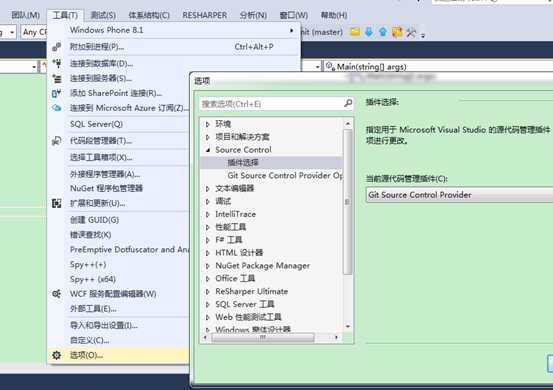Click the WCF 服务配置编辑器 gear icon
This screenshot has width=553, height=390.
pyautogui.click(x=56, y=294)
